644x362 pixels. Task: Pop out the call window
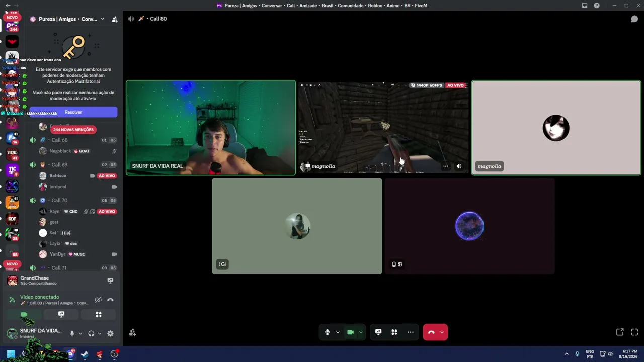(620, 332)
